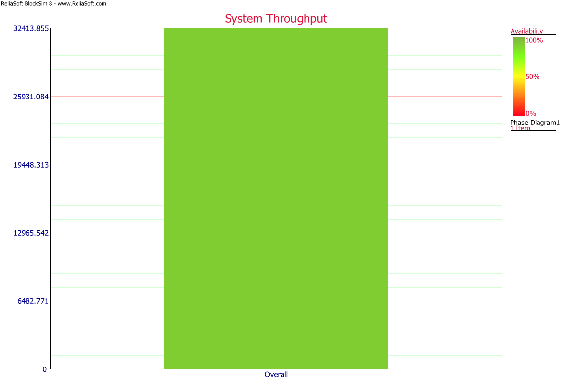Viewport: 564px width, 392px height.
Task: Select the 25931.084 y-axis value
Action: coord(31,97)
